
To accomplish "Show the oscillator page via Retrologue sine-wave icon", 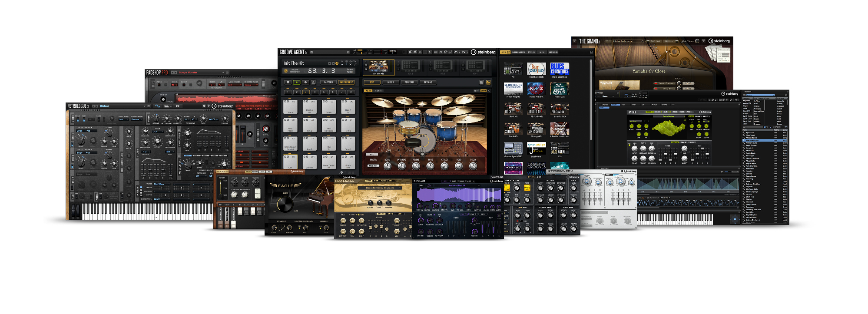I will pyautogui.click(x=158, y=106).
